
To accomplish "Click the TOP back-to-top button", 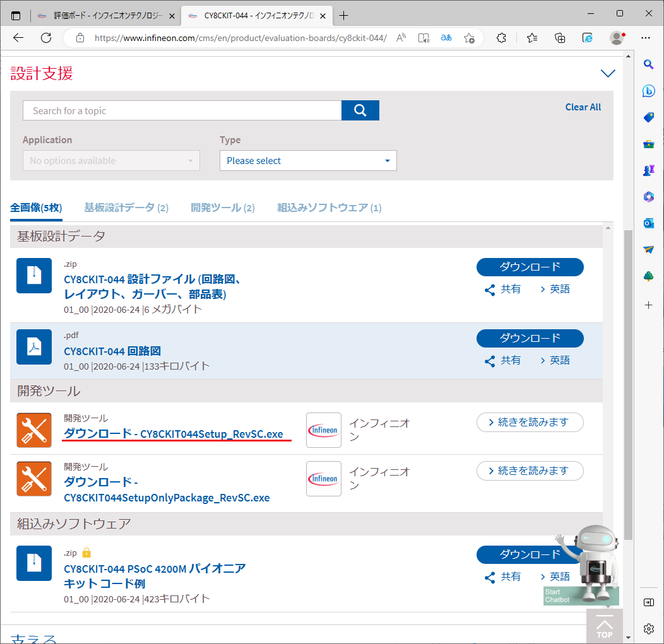I will (604, 627).
